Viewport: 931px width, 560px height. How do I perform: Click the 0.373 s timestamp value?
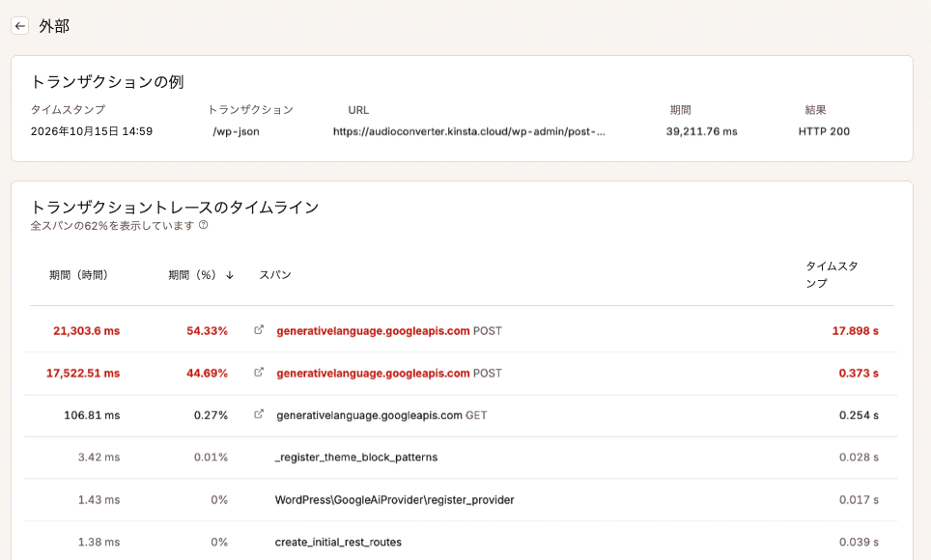[859, 373]
